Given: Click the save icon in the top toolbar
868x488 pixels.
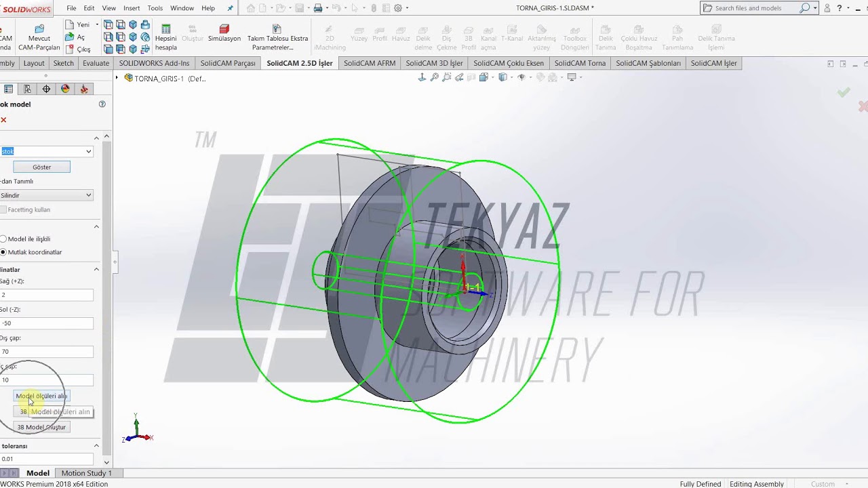Looking at the screenshot, I should tap(298, 8).
